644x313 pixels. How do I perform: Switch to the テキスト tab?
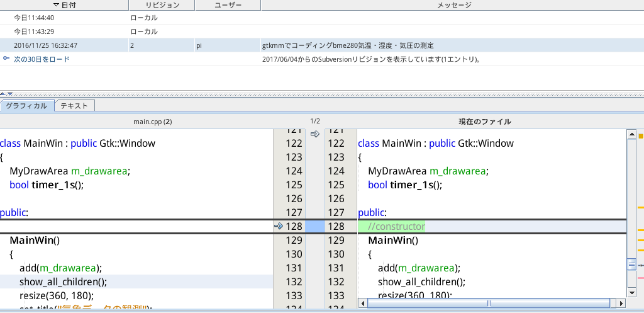tap(74, 106)
